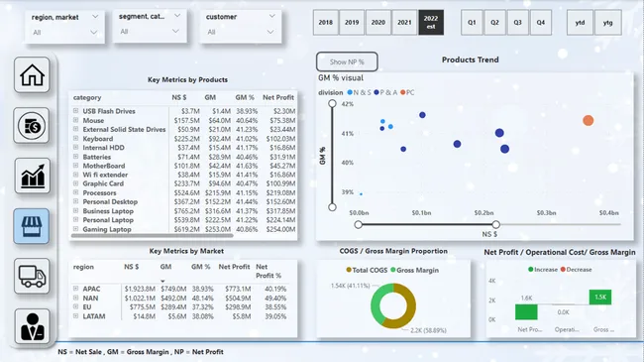644x362 pixels.
Task: Click the NS $ slider right handle
Action: pos(496,224)
